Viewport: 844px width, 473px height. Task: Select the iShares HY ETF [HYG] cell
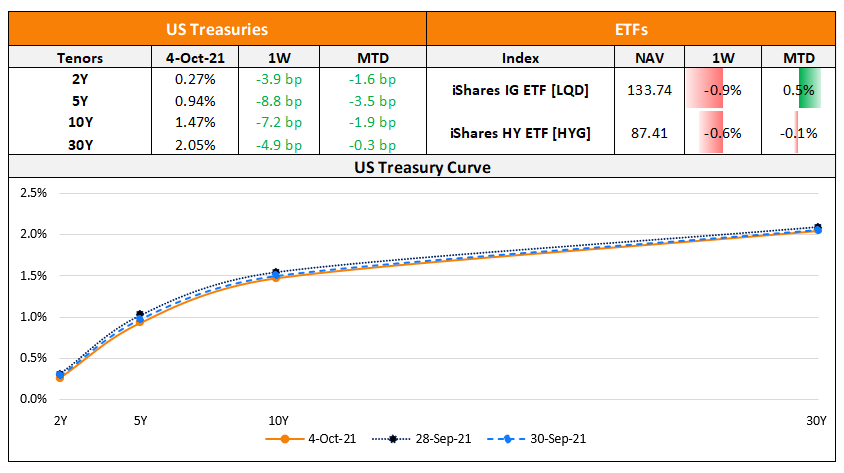pyautogui.click(x=520, y=132)
